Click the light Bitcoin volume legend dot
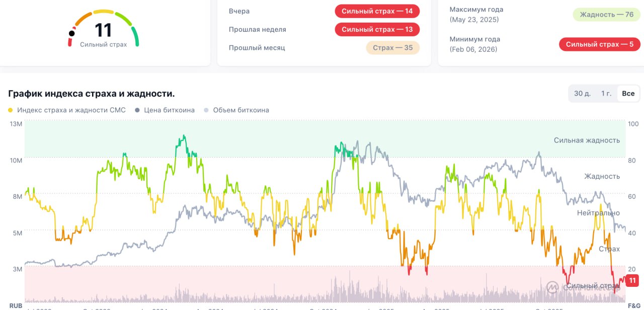The image size is (644, 310). tap(206, 110)
